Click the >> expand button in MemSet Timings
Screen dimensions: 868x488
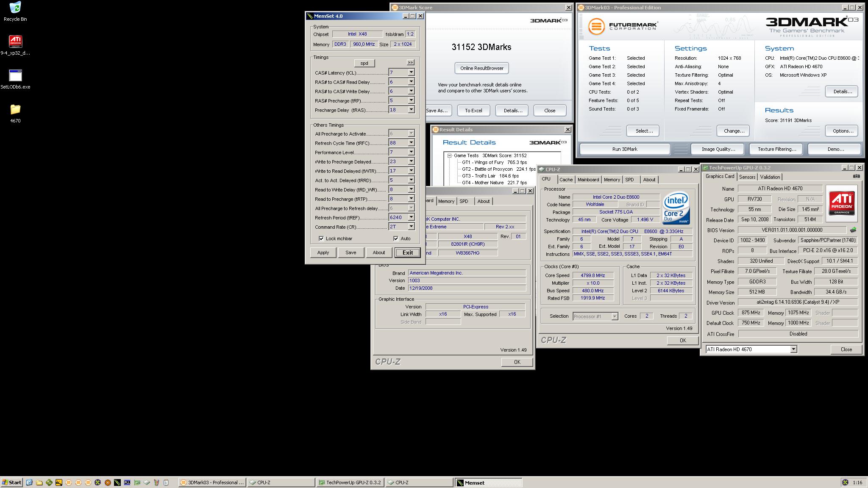pos(410,62)
